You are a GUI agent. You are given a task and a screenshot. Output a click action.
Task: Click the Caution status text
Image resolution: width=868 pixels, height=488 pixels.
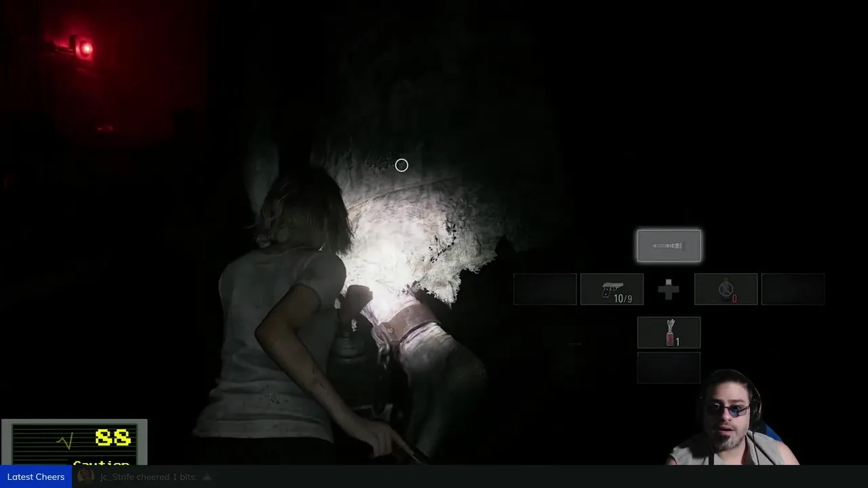[101, 464]
